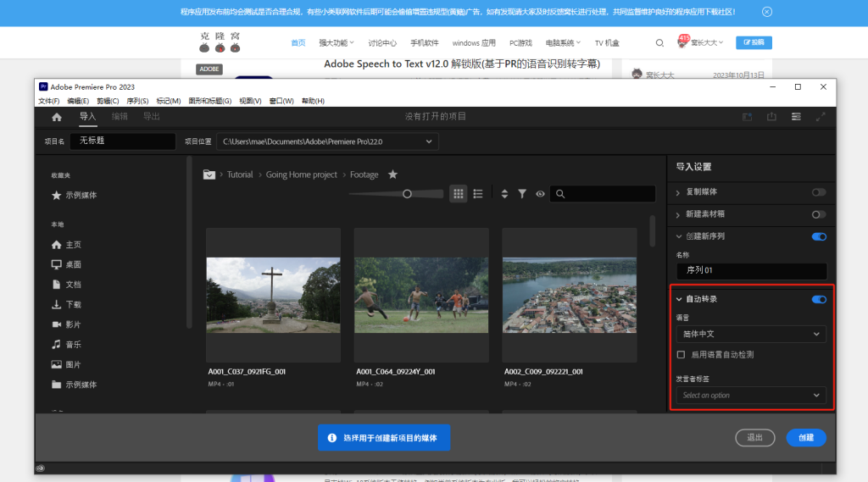Select 文档 documents location

(66, 285)
